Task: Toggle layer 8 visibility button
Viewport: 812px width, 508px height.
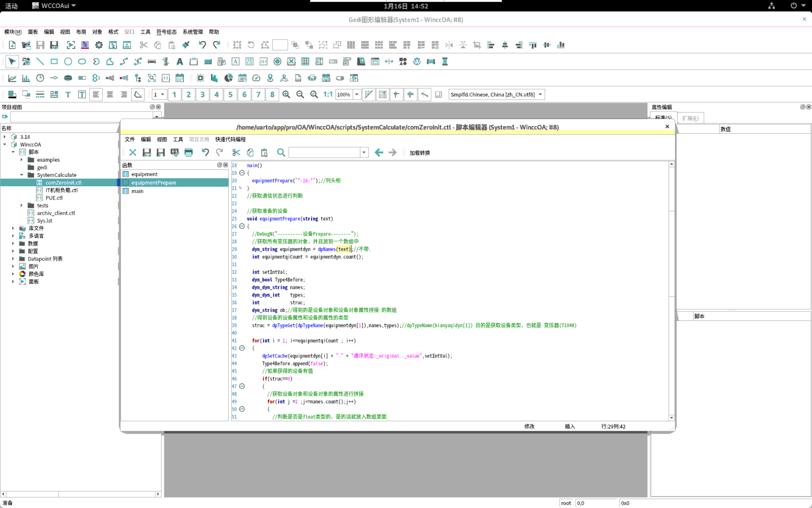Action: click(x=272, y=94)
